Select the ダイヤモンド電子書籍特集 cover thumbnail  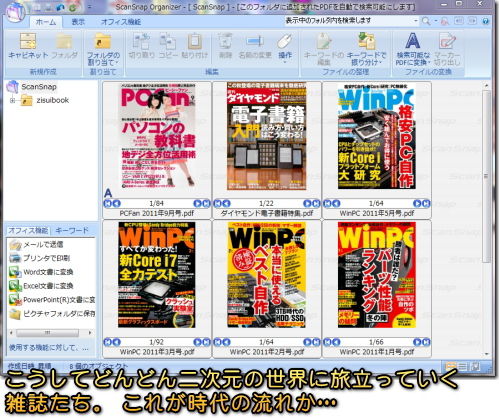(267, 136)
